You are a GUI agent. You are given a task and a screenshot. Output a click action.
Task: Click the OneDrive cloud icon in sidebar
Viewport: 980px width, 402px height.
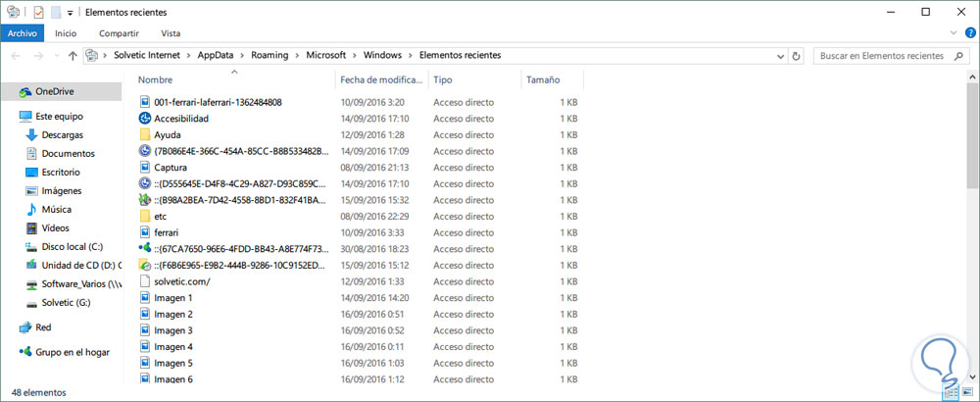tap(25, 92)
